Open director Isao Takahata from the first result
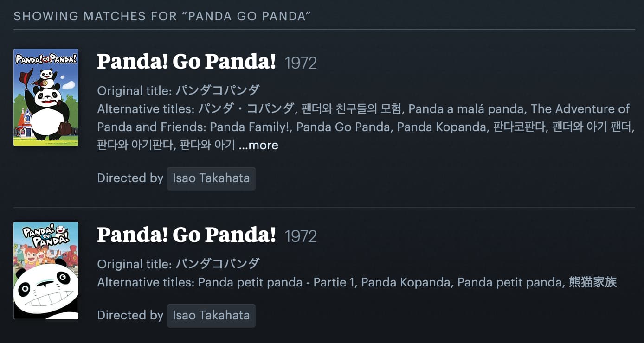The image size is (644, 343). [x=211, y=178]
